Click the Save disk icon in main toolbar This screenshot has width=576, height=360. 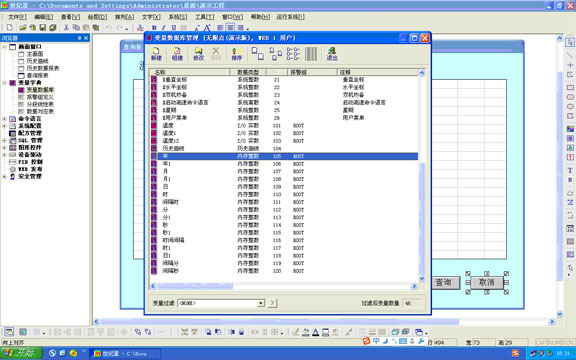43,27
